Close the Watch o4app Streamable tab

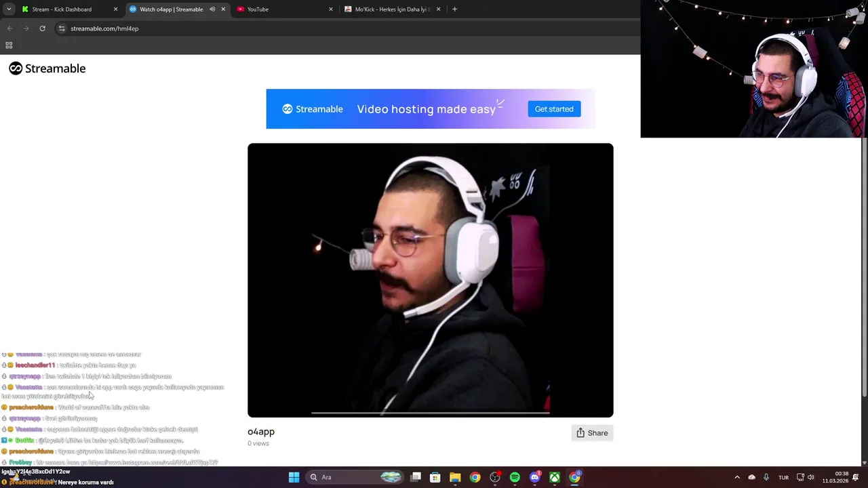pyautogui.click(x=223, y=9)
